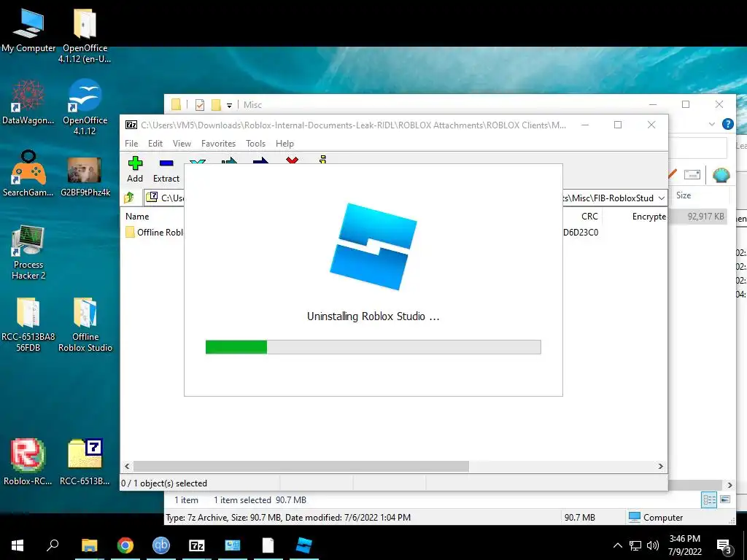Open network status in system tray
Screen dimensions: 747x560
pos(635,545)
